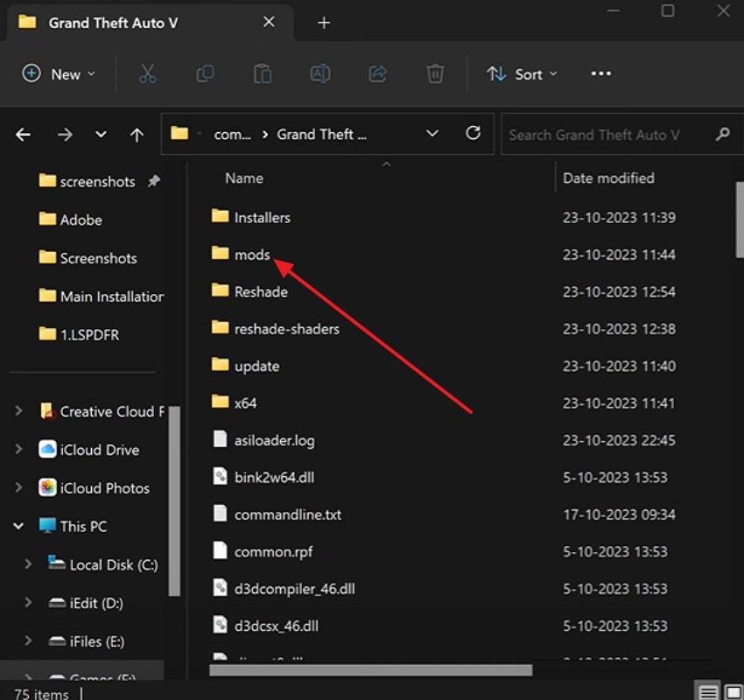Open the mods folder

tap(254, 255)
